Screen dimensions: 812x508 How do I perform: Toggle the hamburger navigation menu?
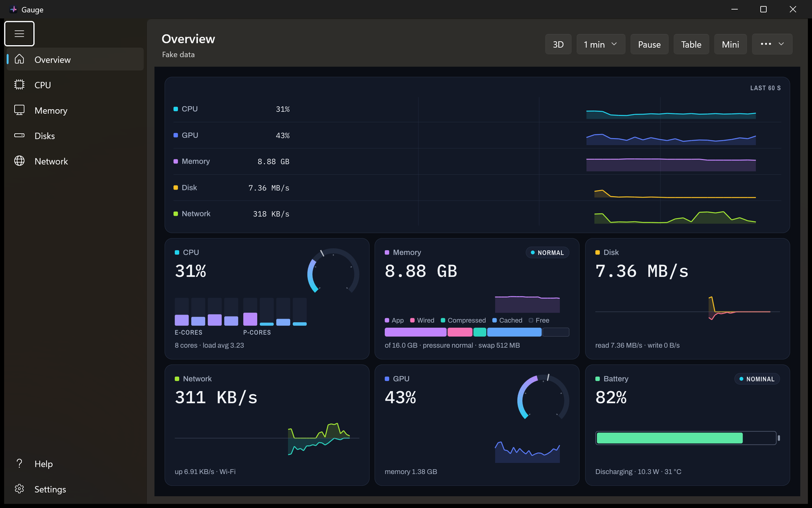tap(19, 34)
